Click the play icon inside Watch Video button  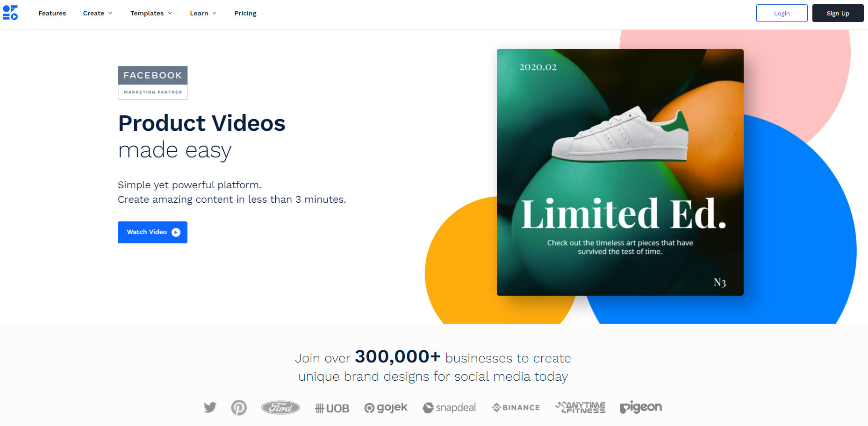[x=176, y=232]
